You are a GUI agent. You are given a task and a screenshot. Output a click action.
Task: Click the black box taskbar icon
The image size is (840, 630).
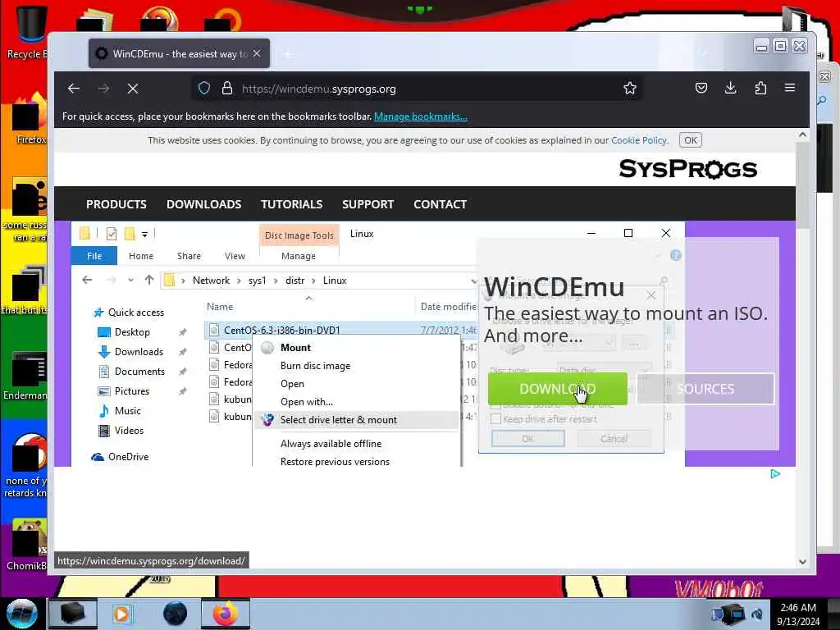pyautogui.click(x=72, y=614)
